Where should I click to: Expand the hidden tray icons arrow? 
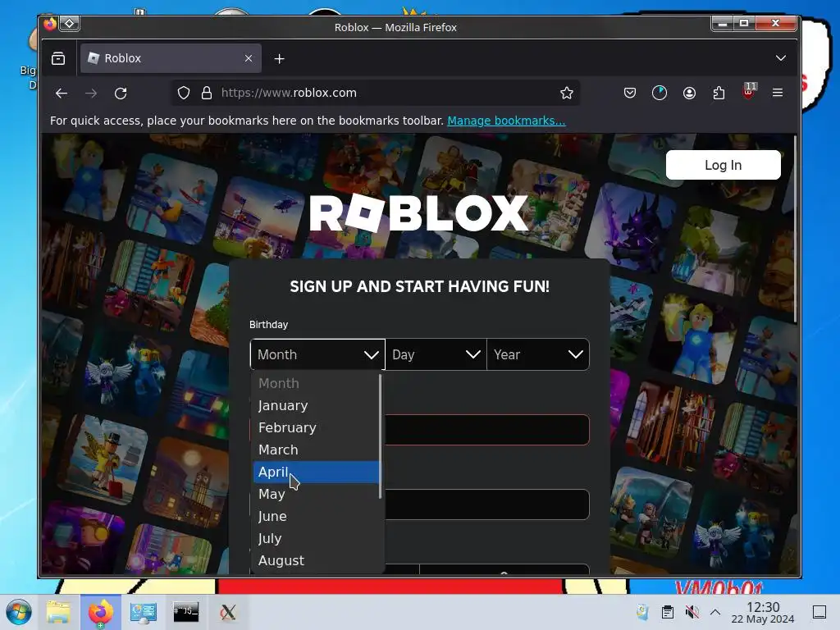point(715,612)
